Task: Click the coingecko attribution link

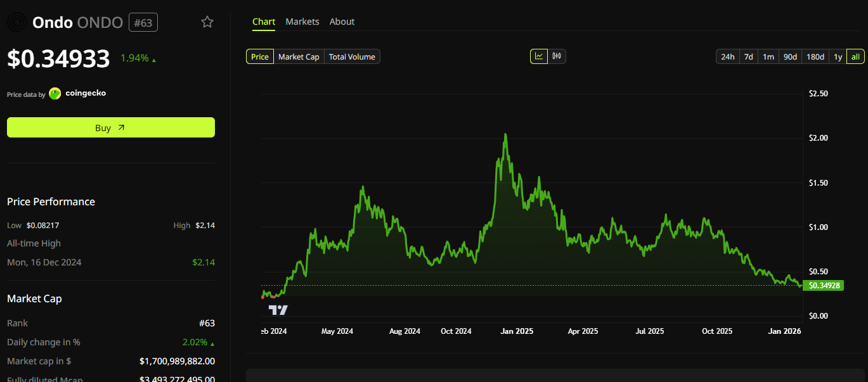Action: [85, 93]
